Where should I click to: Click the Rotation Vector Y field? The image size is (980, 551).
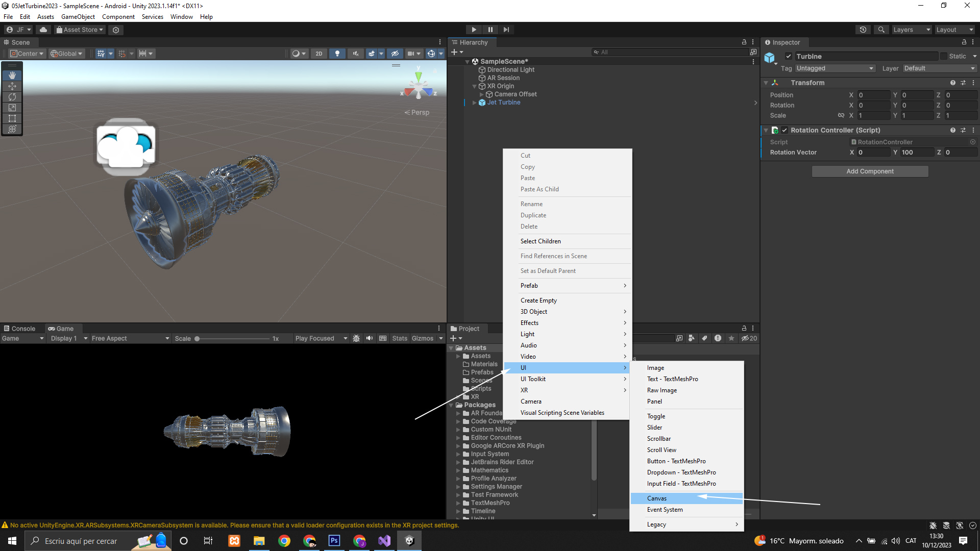point(917,153)
